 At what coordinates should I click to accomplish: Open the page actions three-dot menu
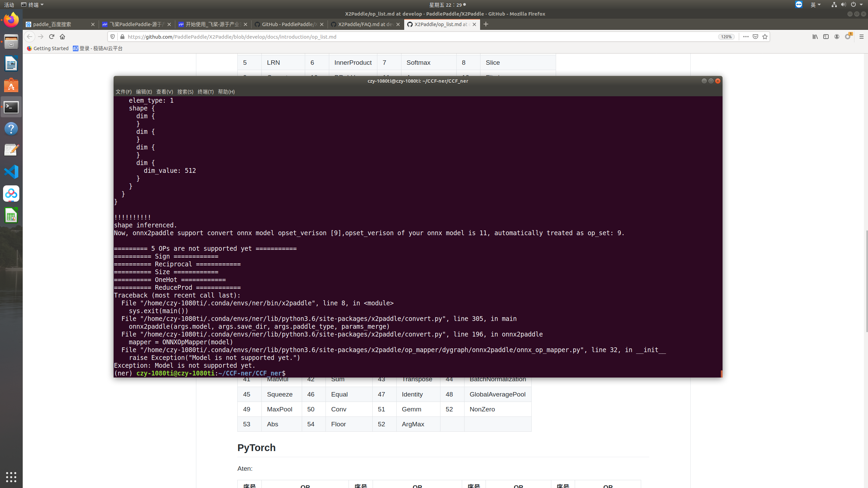[x=746, y=37]
